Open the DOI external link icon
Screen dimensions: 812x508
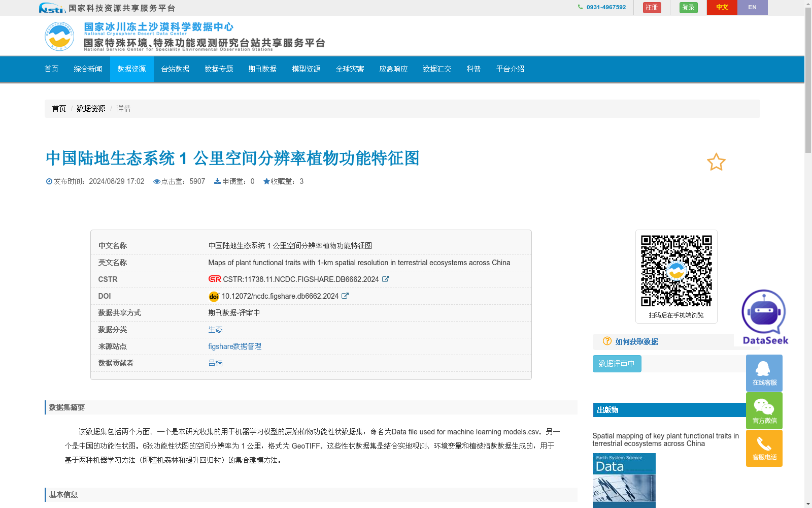click(x=345, y=296)
